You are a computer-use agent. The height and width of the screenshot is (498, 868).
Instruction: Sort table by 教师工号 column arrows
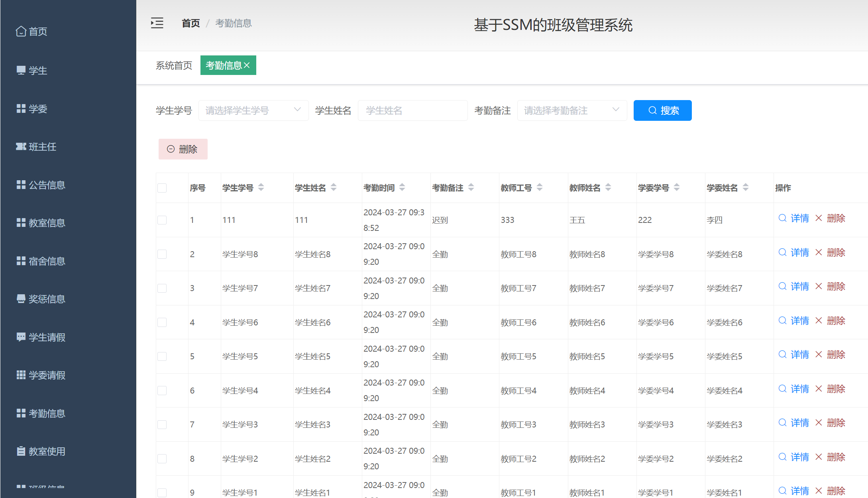pyautogui.click(x=540, y=187)
